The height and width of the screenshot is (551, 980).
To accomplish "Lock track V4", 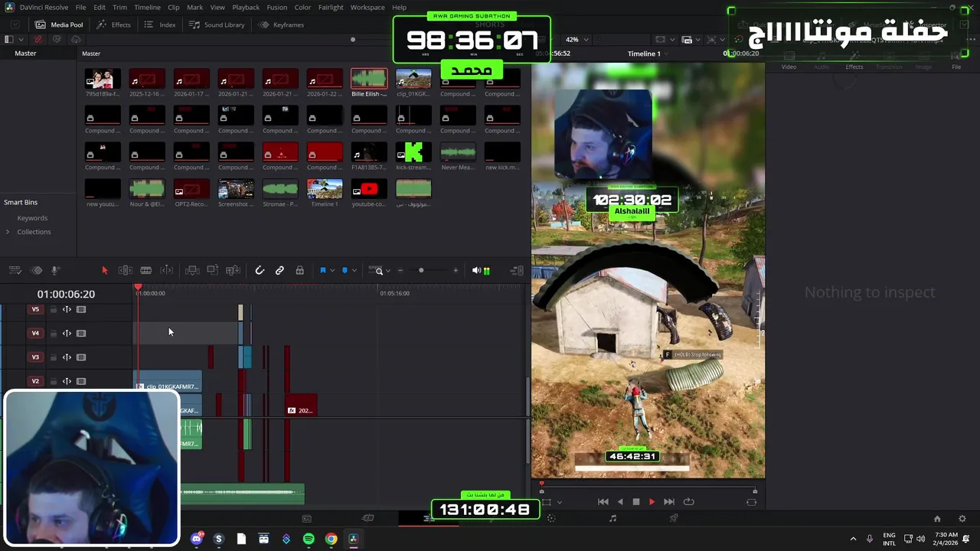I will pyautogui.click(x=53, y=333).
